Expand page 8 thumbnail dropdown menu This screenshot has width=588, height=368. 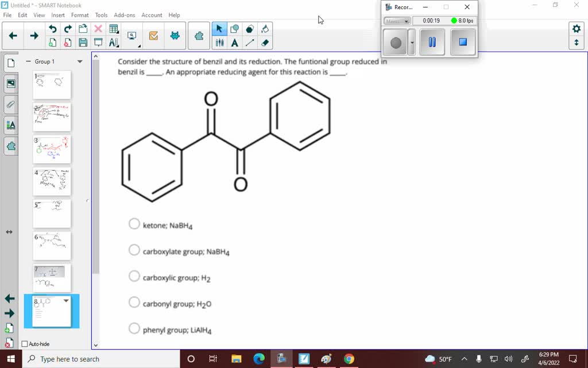pos(65,301)
